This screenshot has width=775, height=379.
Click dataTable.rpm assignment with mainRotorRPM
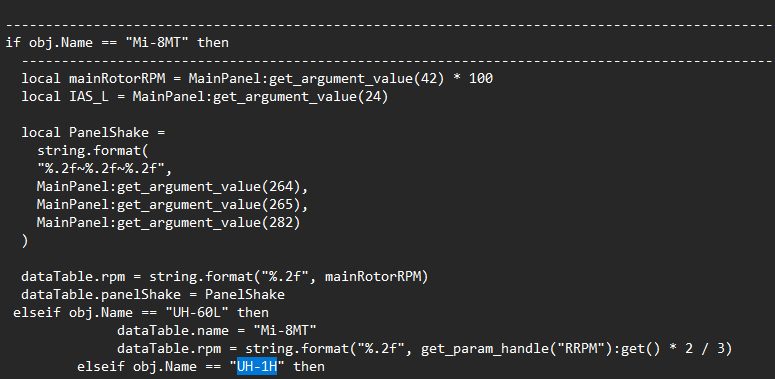pyautogui.click(x=224, y=277)
